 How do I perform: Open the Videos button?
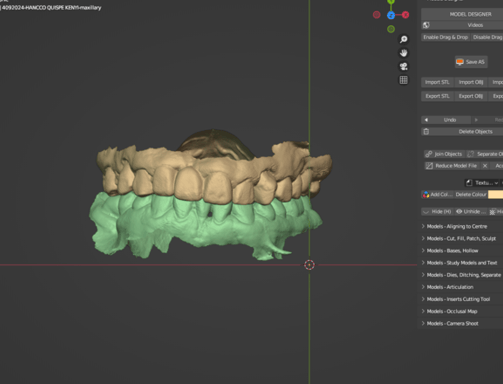point(462,25)
